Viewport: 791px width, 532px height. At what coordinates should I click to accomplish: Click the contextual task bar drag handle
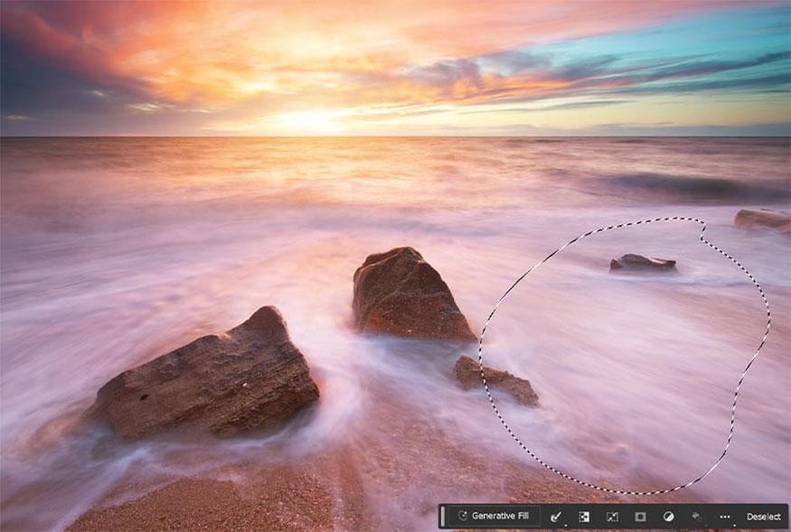tap(443, 517)
